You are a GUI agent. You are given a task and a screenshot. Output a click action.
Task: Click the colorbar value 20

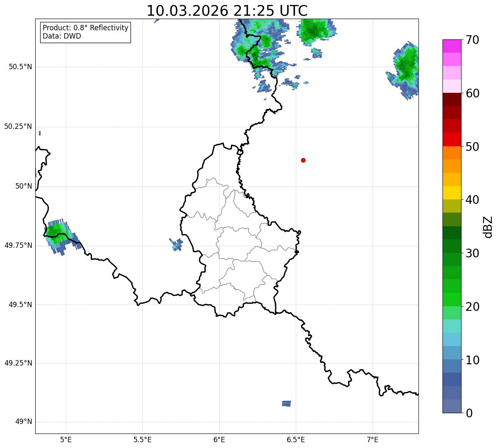472,307
